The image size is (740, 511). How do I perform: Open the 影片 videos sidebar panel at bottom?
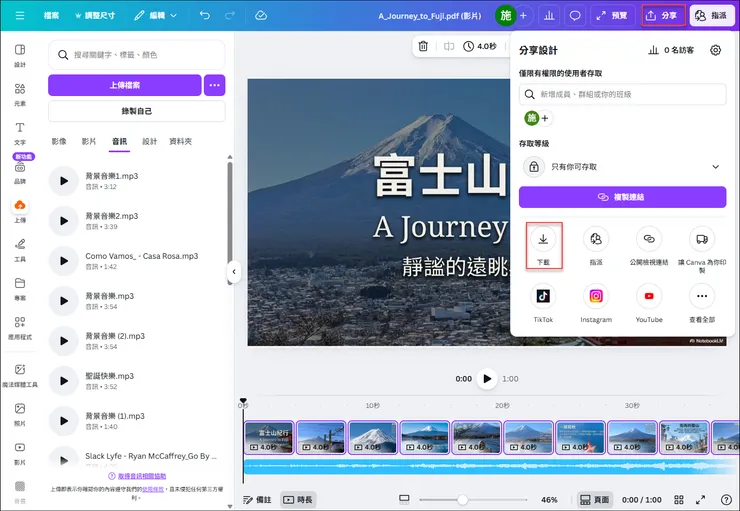20,453
